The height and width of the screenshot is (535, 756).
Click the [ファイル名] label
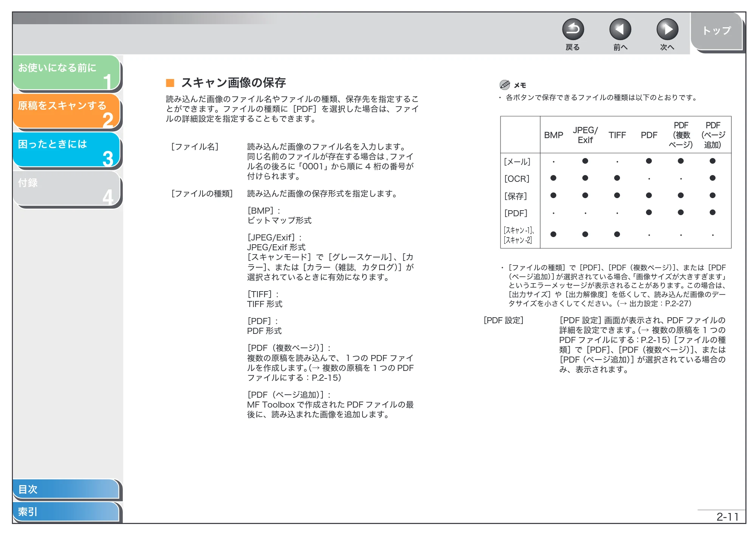(x=194, y=147)
